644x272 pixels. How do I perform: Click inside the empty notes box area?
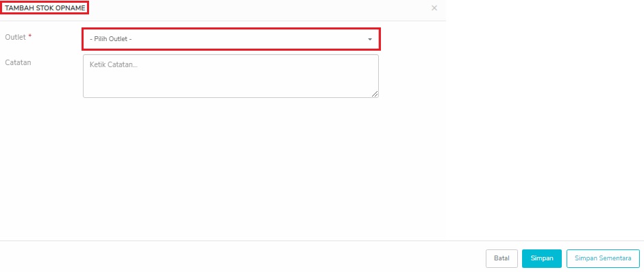tap(231, 82)
